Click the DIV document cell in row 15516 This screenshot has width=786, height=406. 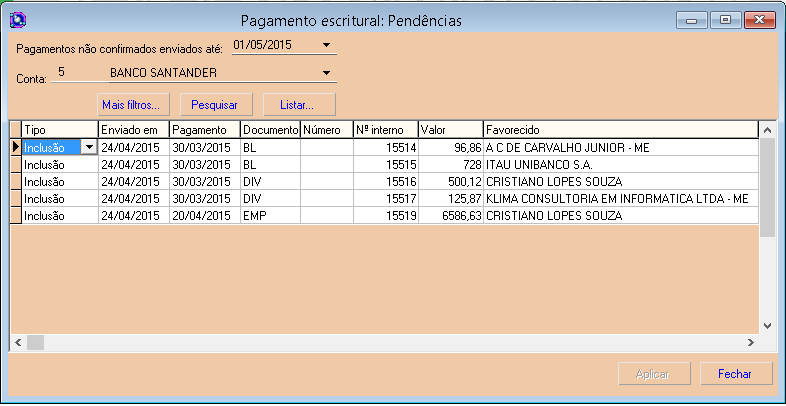(270, 181)
